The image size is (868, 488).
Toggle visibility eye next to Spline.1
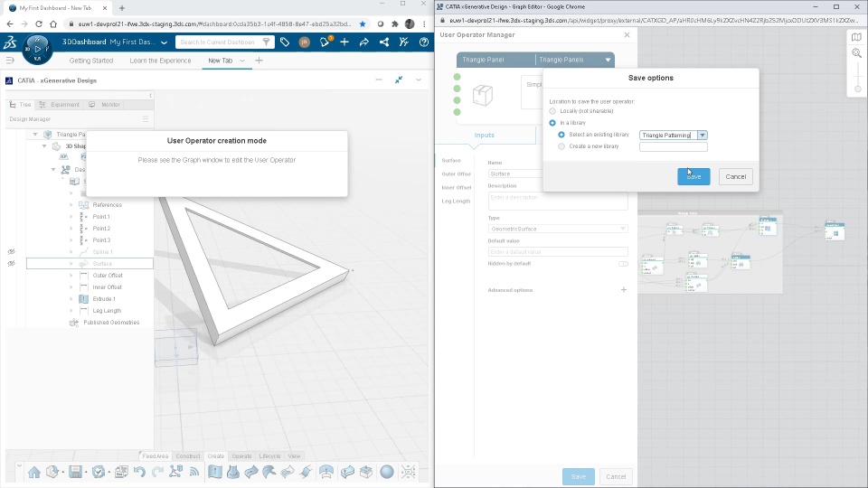click(11, 252)
